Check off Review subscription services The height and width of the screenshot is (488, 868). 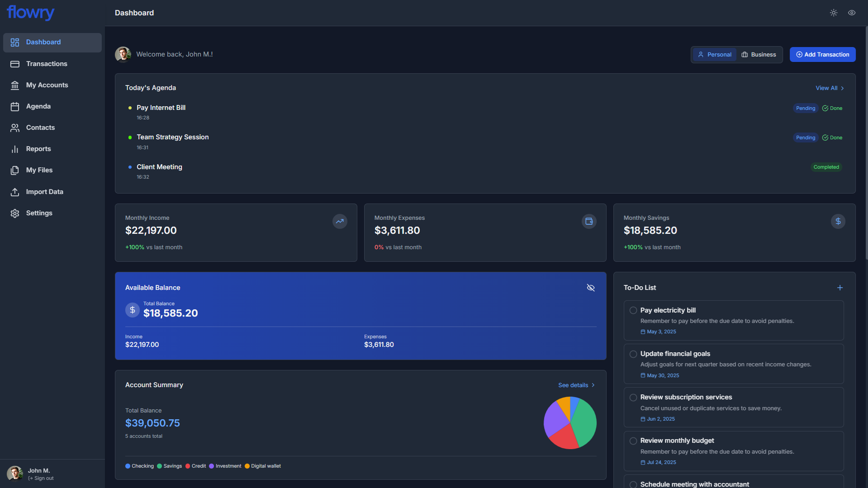coord(633,398)
